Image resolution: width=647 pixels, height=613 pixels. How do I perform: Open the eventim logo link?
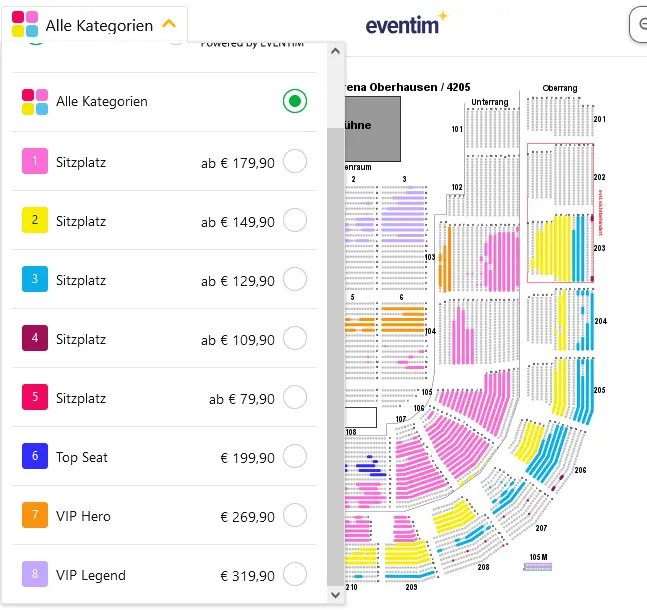406,24
